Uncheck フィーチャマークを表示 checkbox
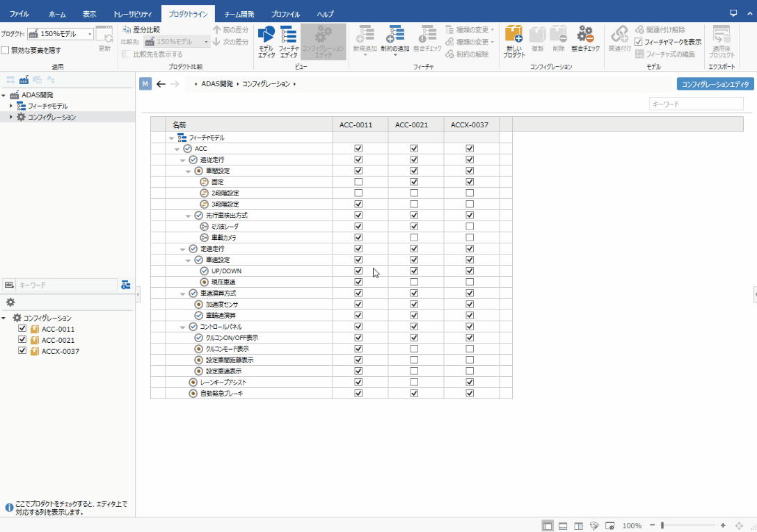The image size is (757, 532). (639, 42)
